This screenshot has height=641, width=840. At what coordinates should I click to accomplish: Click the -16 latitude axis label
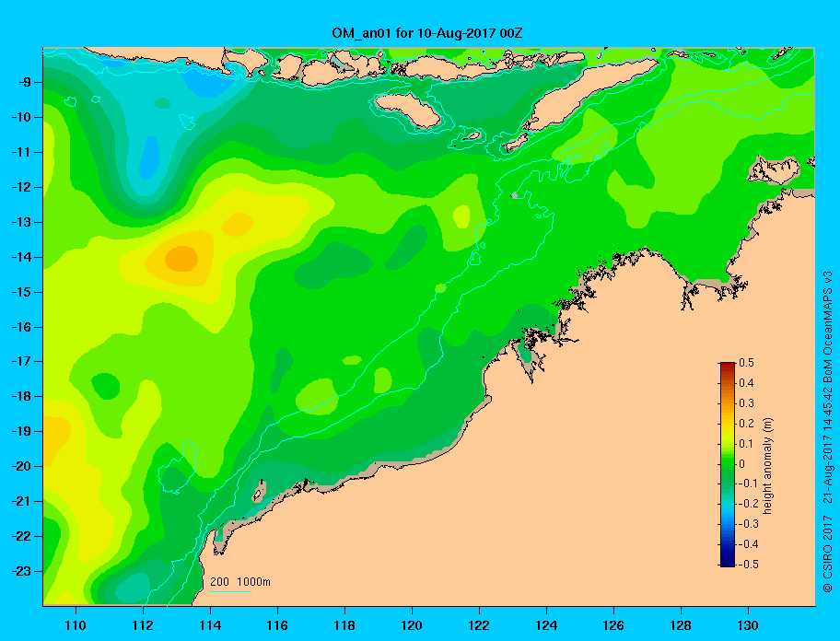tap(21, 327)
